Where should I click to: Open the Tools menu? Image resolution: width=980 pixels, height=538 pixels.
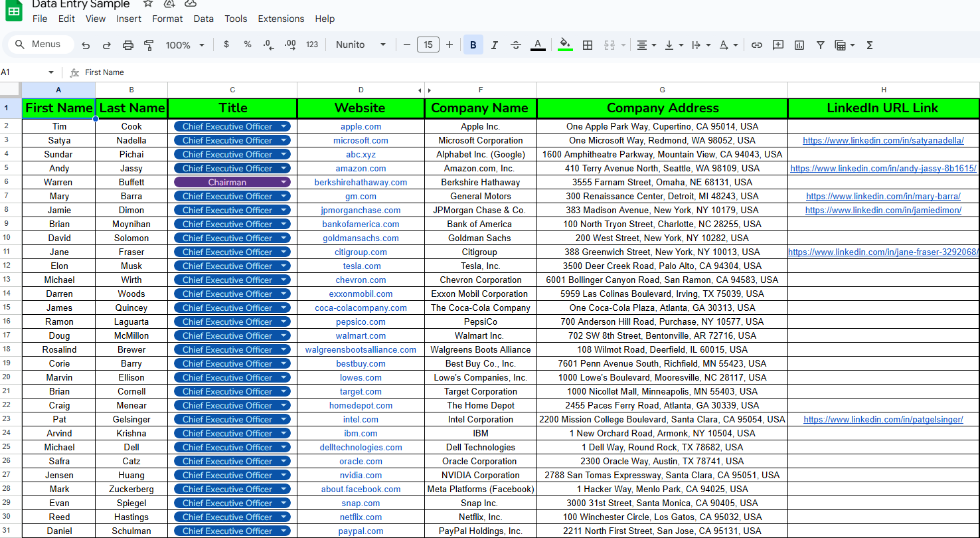[x=236, y=19]
